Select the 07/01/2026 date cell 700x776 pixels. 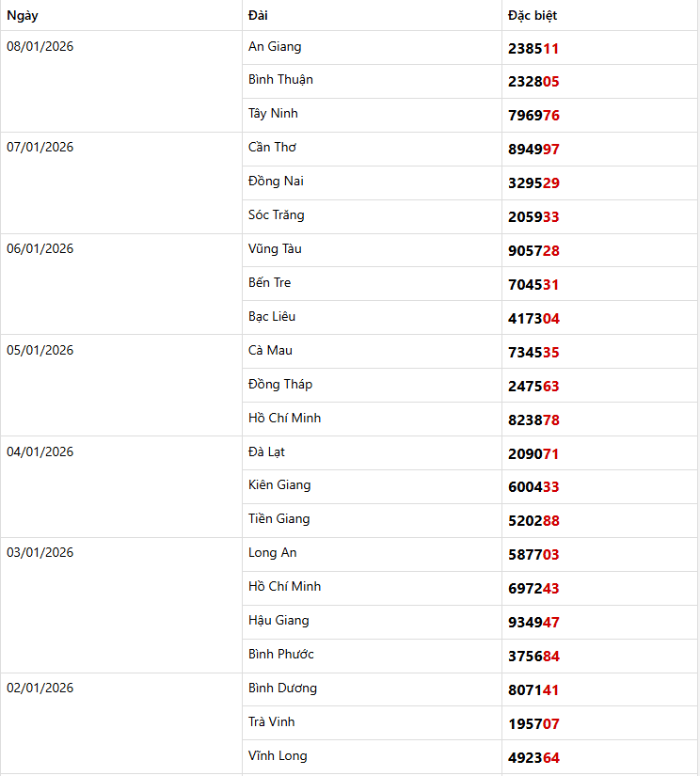click(40, 148)
